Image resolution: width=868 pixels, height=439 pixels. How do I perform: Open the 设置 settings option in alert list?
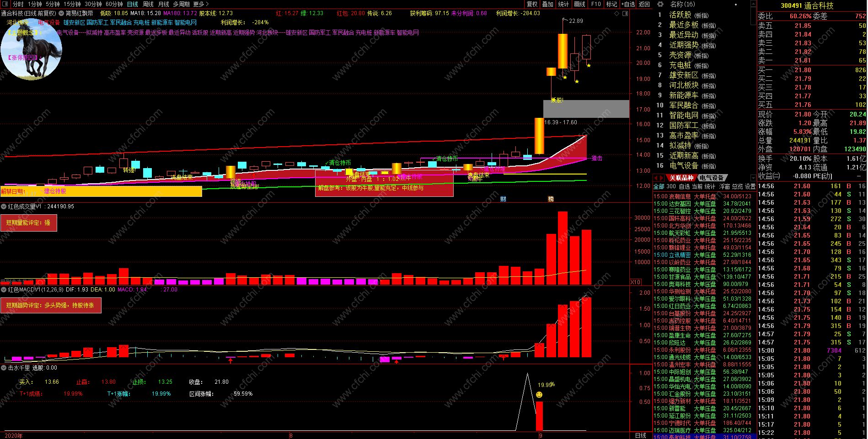750,186
